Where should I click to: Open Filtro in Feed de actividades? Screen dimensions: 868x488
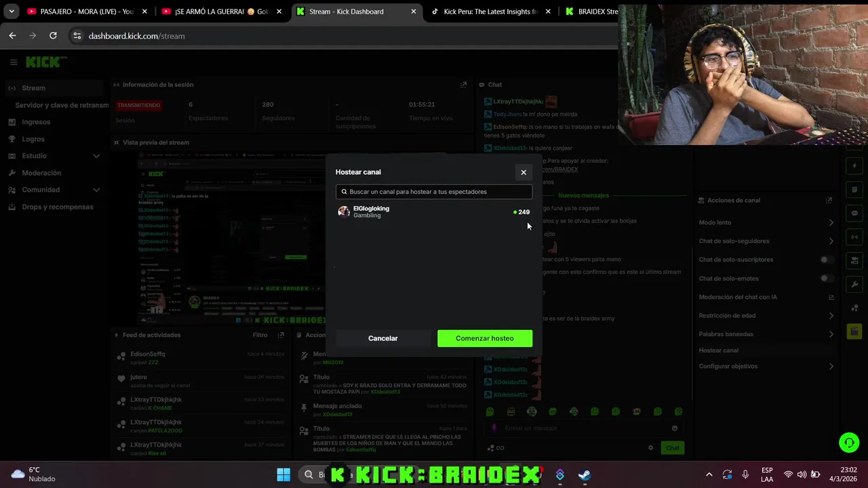260,335
